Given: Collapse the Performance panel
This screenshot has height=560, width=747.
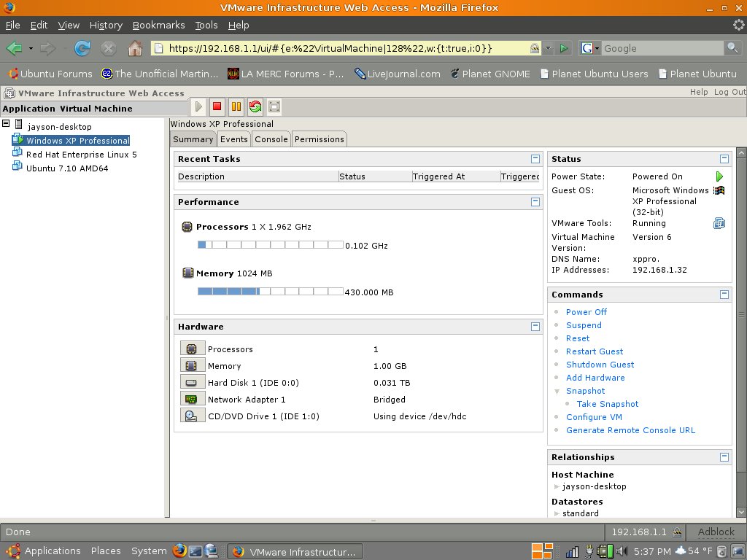Looking at the screenshot, I should (x=535, y=201).
